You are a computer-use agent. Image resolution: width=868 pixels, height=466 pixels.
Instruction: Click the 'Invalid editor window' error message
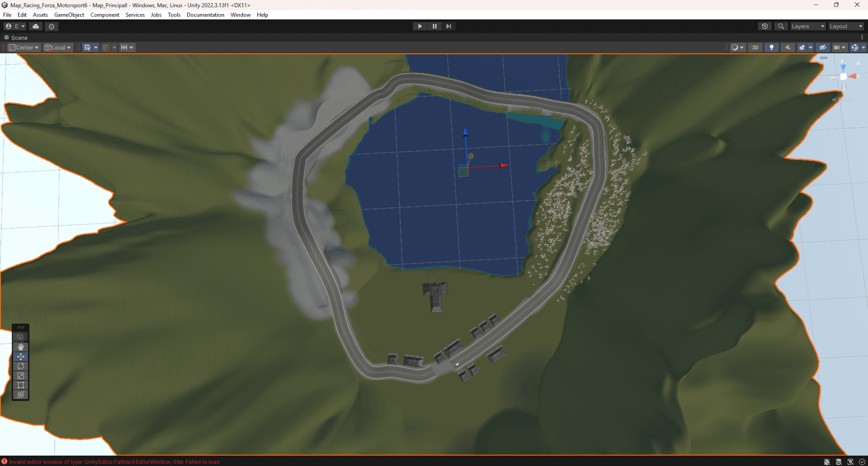(x=114, y=462)
